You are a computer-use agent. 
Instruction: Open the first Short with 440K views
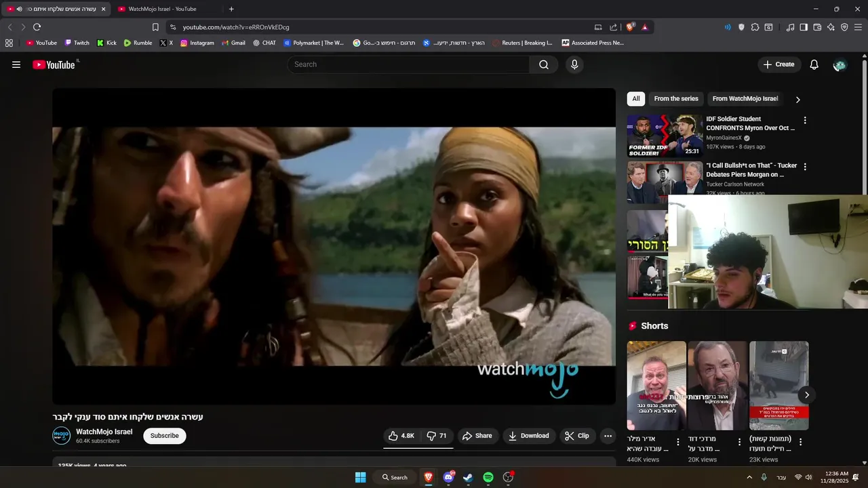click(656, 386)
